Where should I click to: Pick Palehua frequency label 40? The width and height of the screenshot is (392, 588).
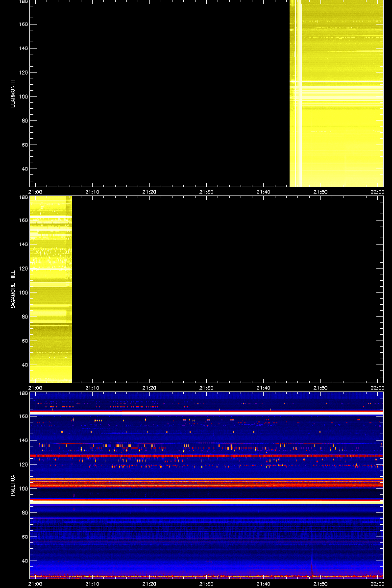pyautogui.click(x=24, y=561)
